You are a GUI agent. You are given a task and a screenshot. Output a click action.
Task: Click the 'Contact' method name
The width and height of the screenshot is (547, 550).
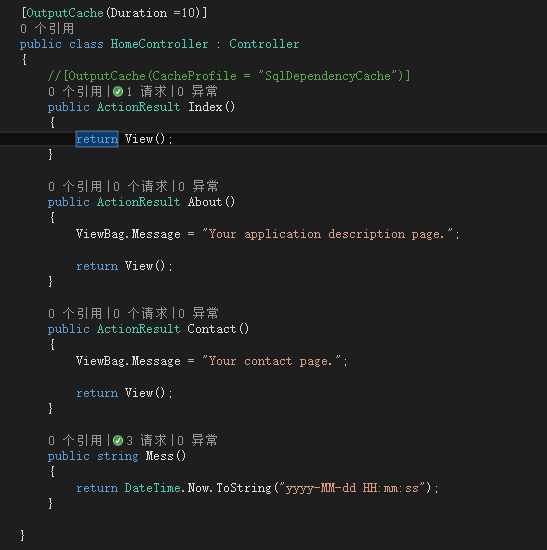pyautogui.click(x=212, y=329)
